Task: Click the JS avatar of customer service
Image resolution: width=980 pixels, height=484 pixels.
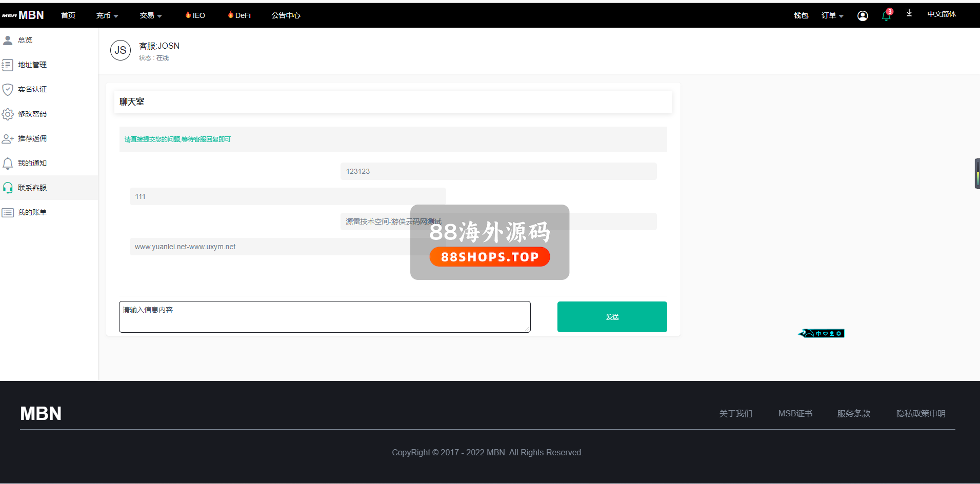Action: point(121,50)
